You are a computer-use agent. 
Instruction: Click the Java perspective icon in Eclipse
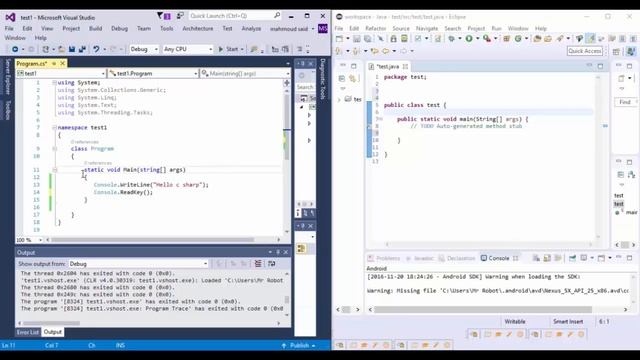[x=631, y=51]
